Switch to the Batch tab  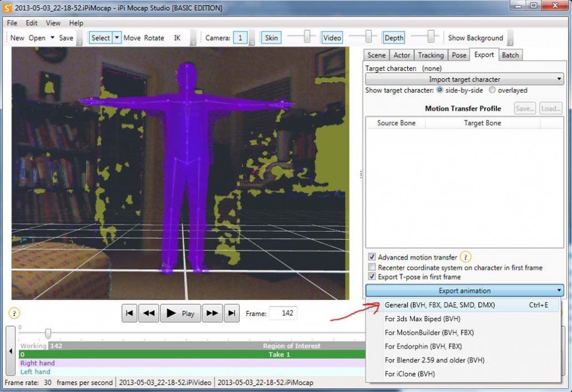[511, 55]
